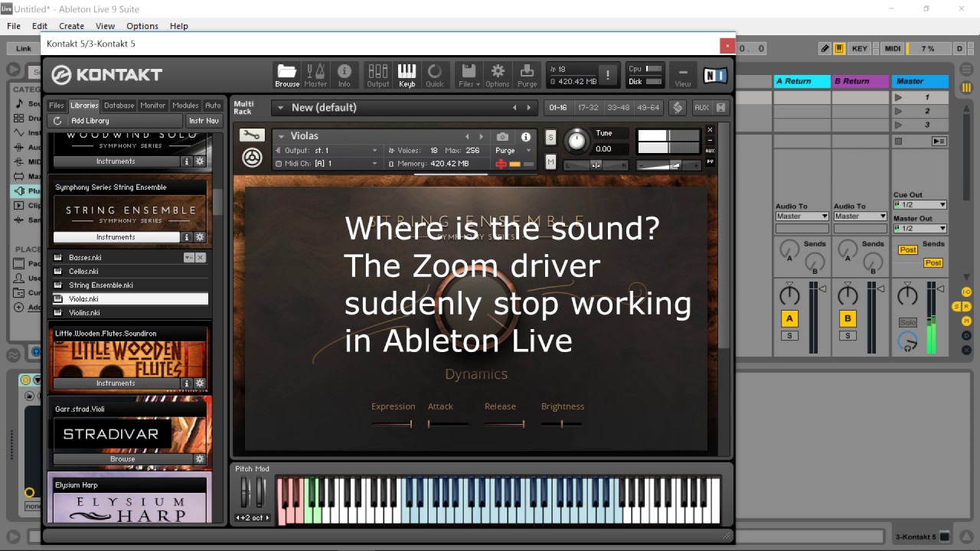The image size is (980, 551).
Task: Open Violas Output st. 1 dropdown
Action: coord(326,151)
